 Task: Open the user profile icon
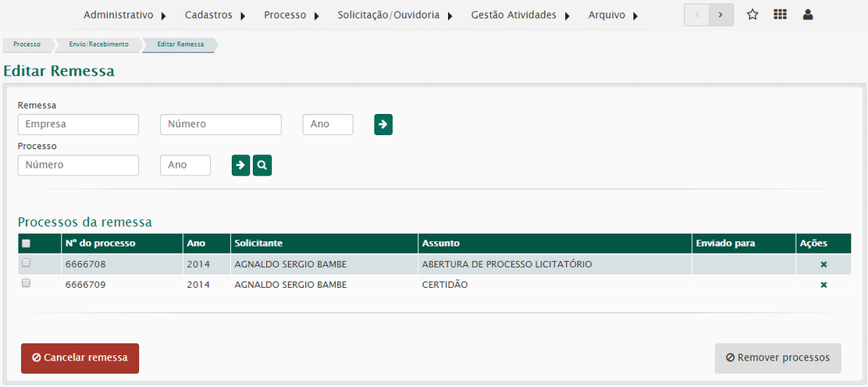click(808, 15)
